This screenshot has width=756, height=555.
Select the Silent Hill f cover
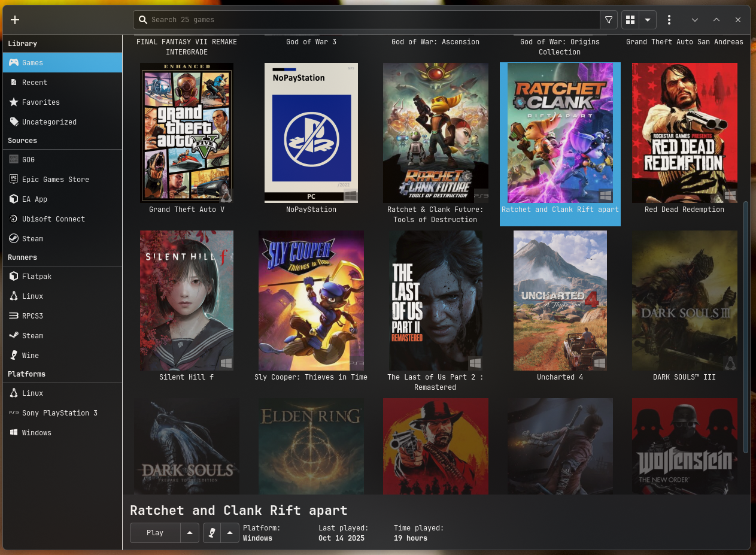click(187, 301)
